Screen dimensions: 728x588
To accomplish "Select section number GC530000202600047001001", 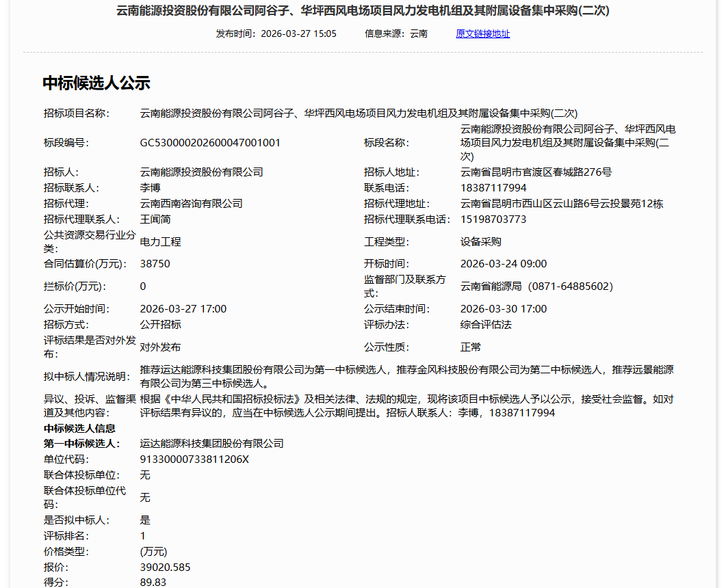I will click(210, 142).
